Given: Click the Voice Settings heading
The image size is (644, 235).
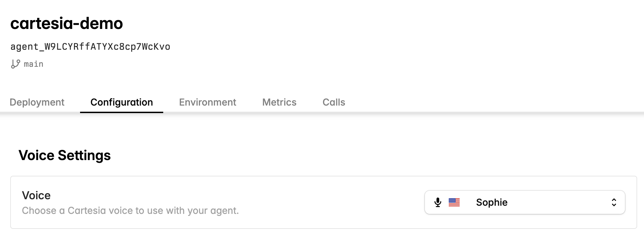Looking at the screenshot, I should 65,155.
